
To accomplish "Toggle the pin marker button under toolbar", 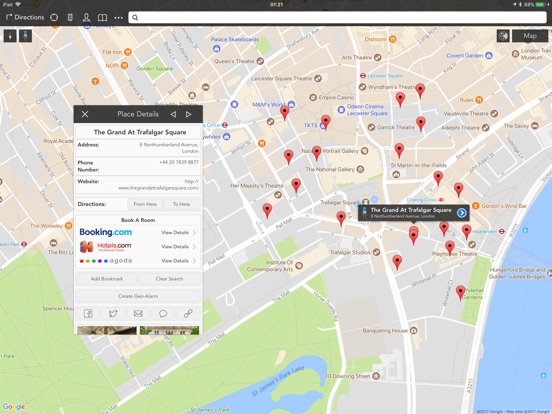I will point(10,36).
